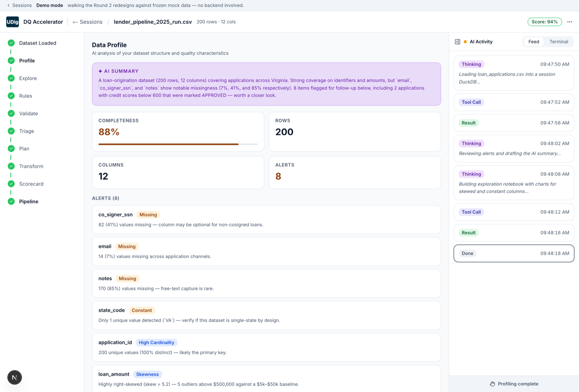Image resolution: width=579 pixels, height=392 pixels.
Task: Click the Triage step check icon
Action: tap(11, 131)
